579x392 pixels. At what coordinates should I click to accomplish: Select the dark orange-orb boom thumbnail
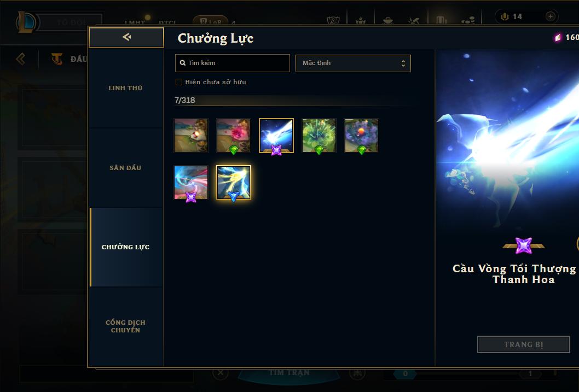[x=362, y=136]
